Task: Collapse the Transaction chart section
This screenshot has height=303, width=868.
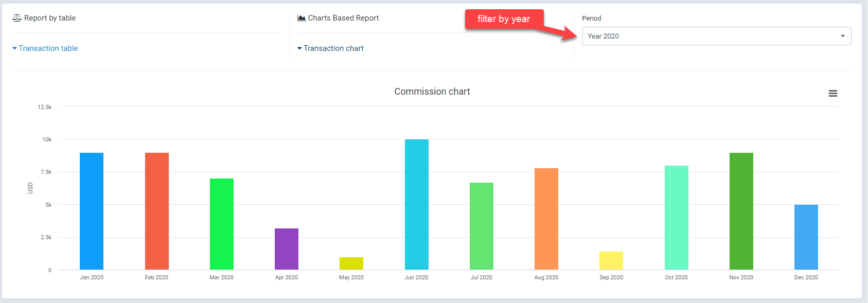Action: coord(330,48)
